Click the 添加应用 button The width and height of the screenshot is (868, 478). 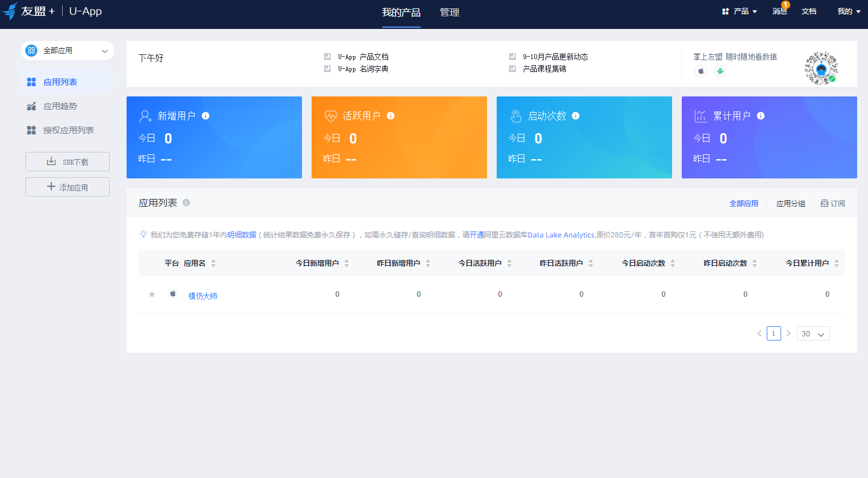coord(68,187)
